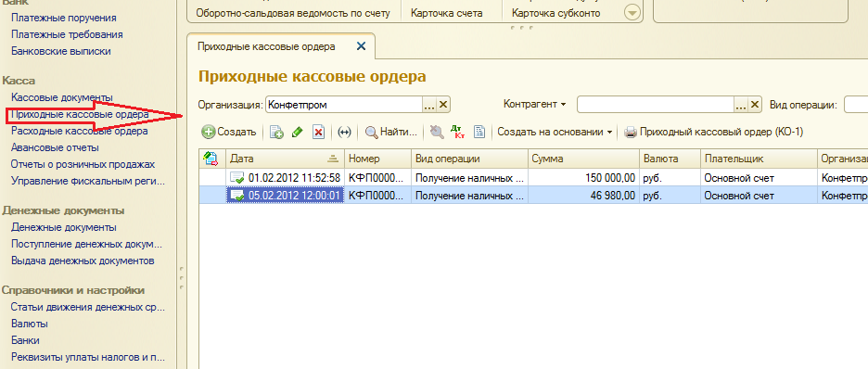This screenshot has width=868, height=369.
Task: Print Приходный кассовый ордер (КО-1)
Action: point(713,133)
